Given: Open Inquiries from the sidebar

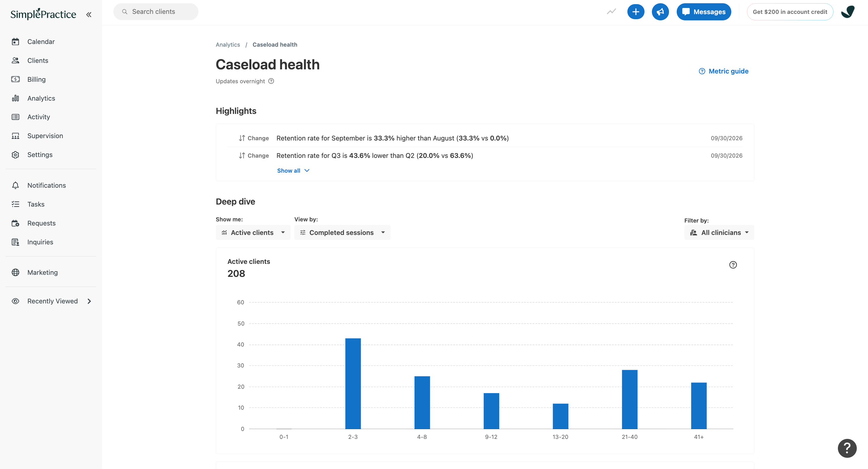Looking at the screenshot, I should tap(40, 242).
